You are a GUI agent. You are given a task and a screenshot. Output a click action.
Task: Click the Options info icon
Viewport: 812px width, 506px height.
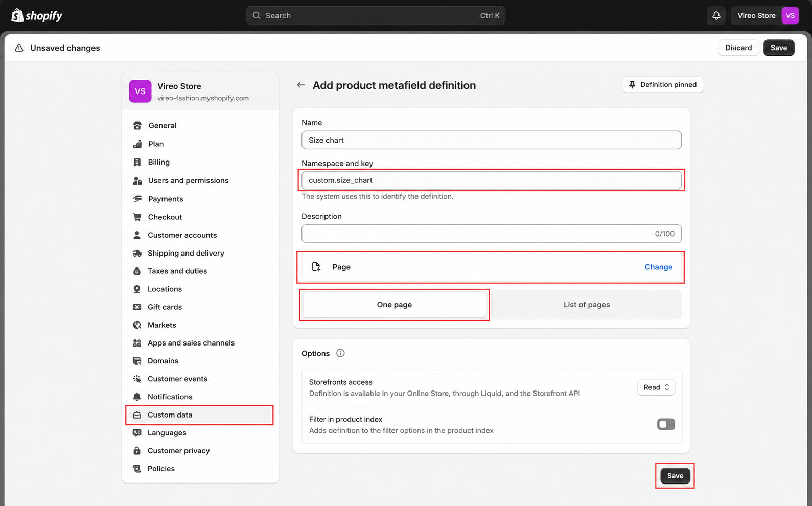tap(340, 353)
